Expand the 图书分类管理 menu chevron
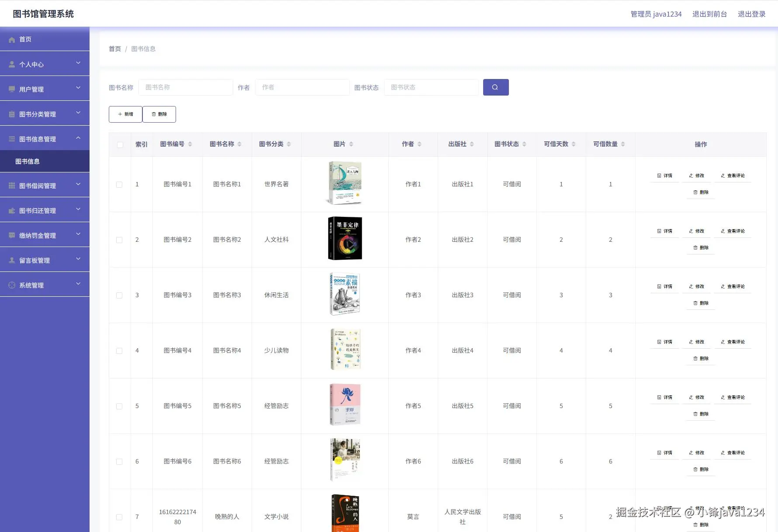This screenshot has height=532, width=778. pyautogui.click(x=78, y=113)
